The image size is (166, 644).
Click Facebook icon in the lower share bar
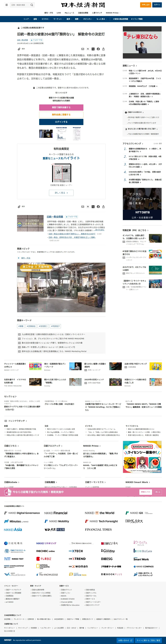tap(98, 207)
